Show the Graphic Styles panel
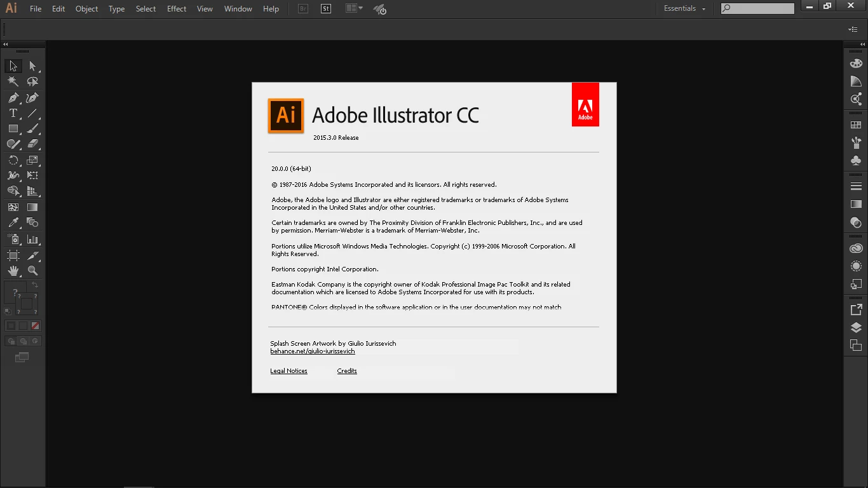This screenshot has width=868, height=488. coord(856,284)
